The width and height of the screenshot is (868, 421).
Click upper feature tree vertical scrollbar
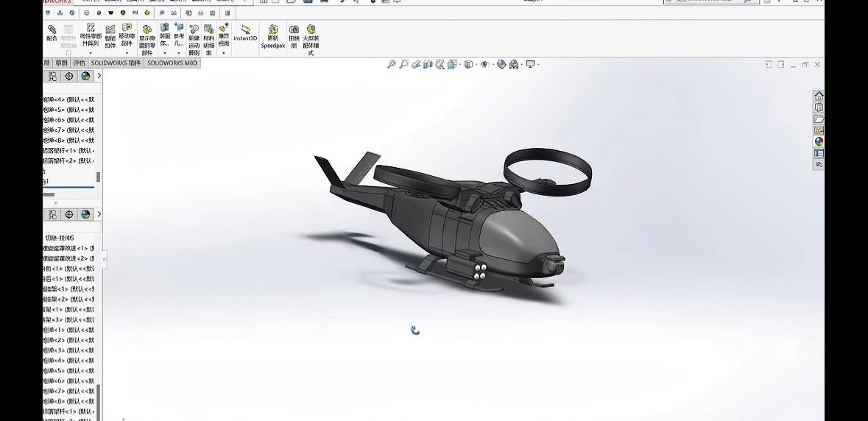coord(99,177)
